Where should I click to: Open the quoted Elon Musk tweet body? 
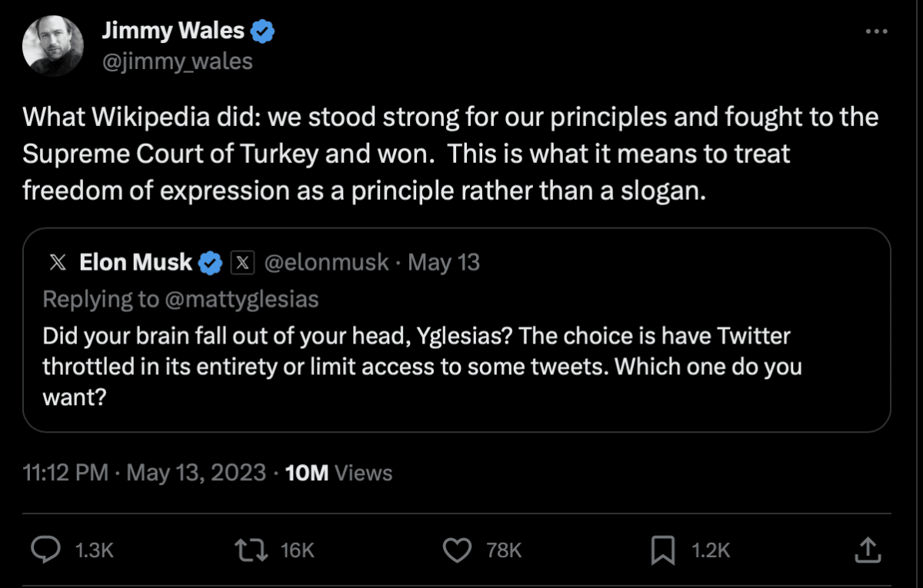point(415,367)
